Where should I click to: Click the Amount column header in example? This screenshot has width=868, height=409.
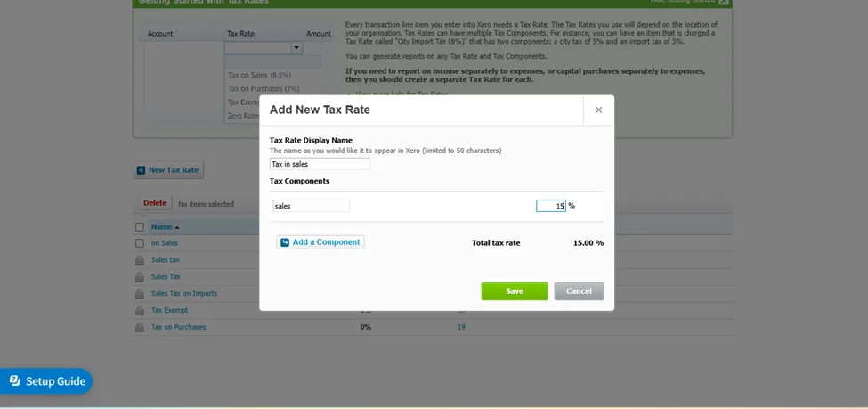(319, 34)
